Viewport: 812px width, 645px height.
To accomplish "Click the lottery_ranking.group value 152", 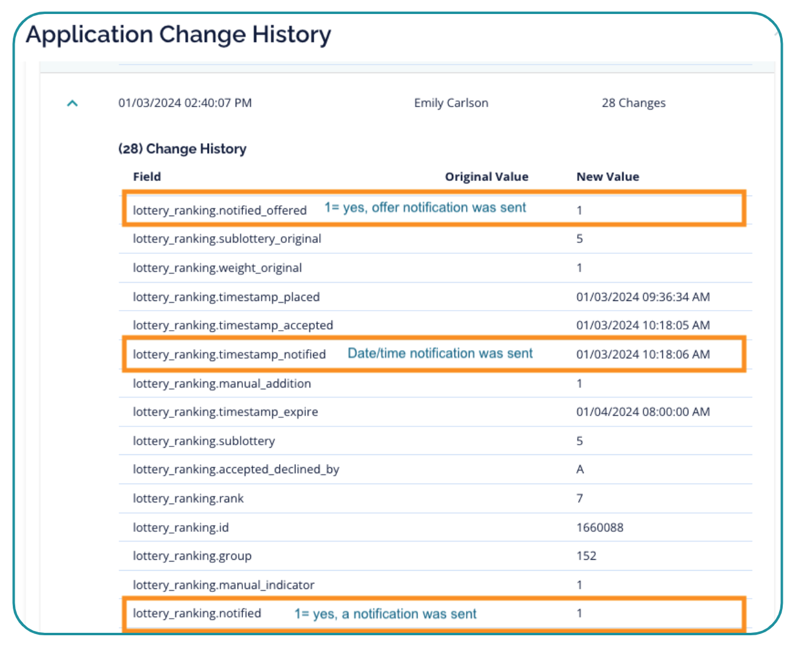I will (x=586, y=556).
